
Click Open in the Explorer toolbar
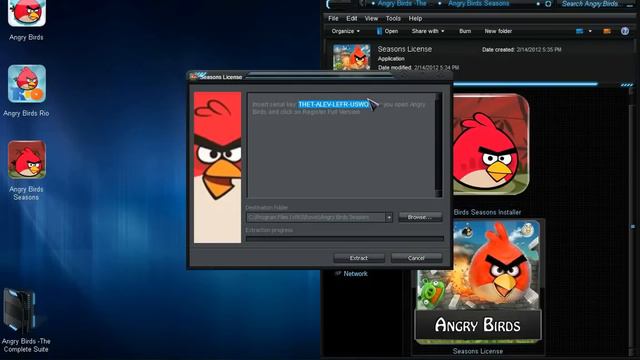pyautogui.click(x=387, y=31)
